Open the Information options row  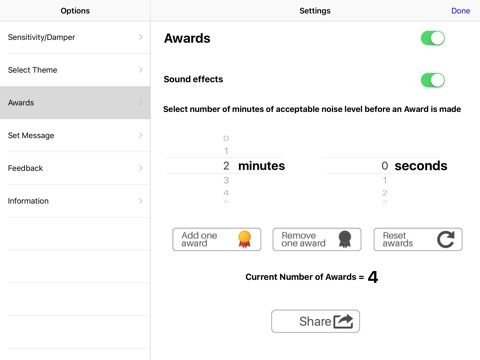tap(75, 201)
